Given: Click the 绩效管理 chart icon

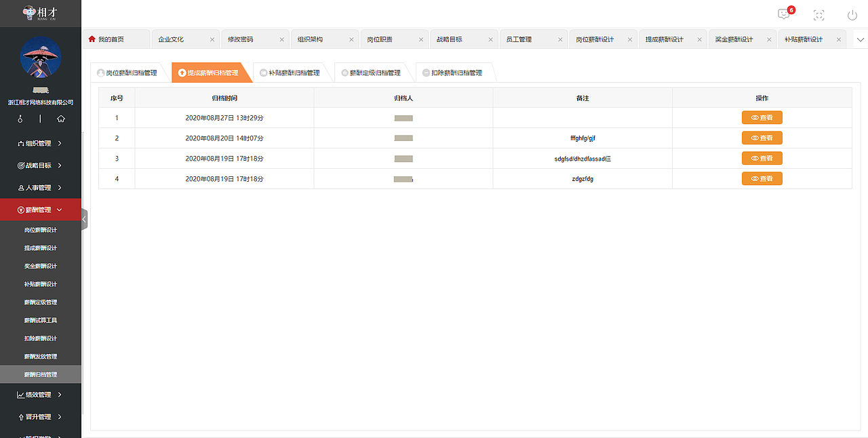Looking at the screenshot, I should tap(21, 395).
